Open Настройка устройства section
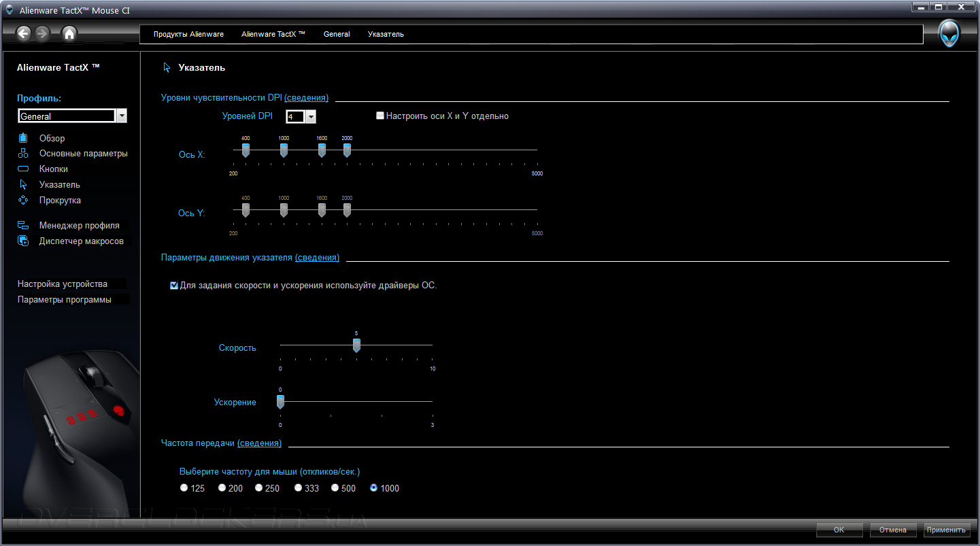Screen dimensions: 980x546 (63, 284)
